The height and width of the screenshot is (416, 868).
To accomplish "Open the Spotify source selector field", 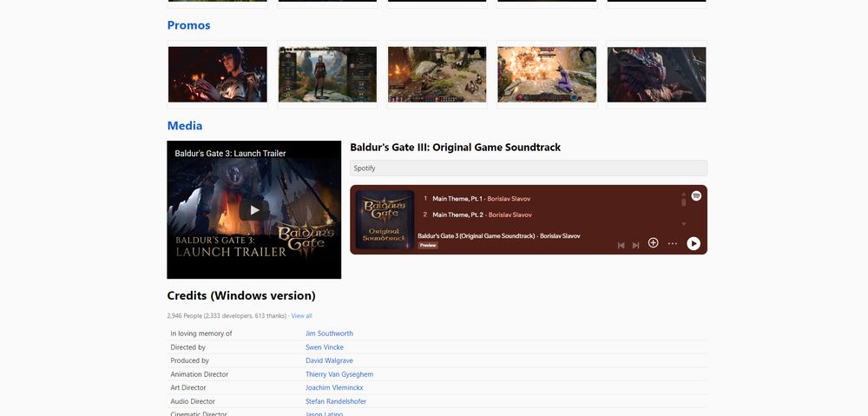I will pyautogui.click(x=528, y=168).
